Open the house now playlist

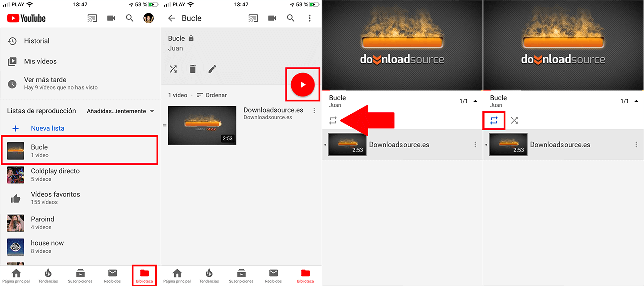pos(80,247)
